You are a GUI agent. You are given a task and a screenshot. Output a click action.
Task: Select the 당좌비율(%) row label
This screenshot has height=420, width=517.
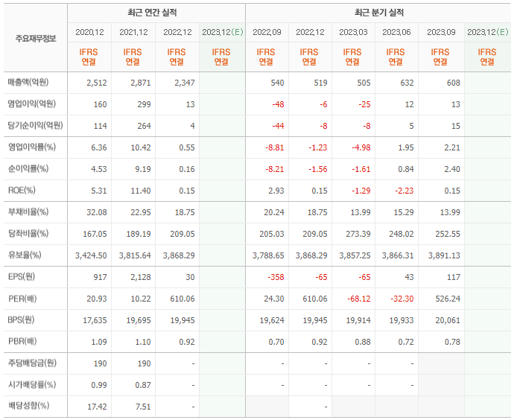[28, 234]
